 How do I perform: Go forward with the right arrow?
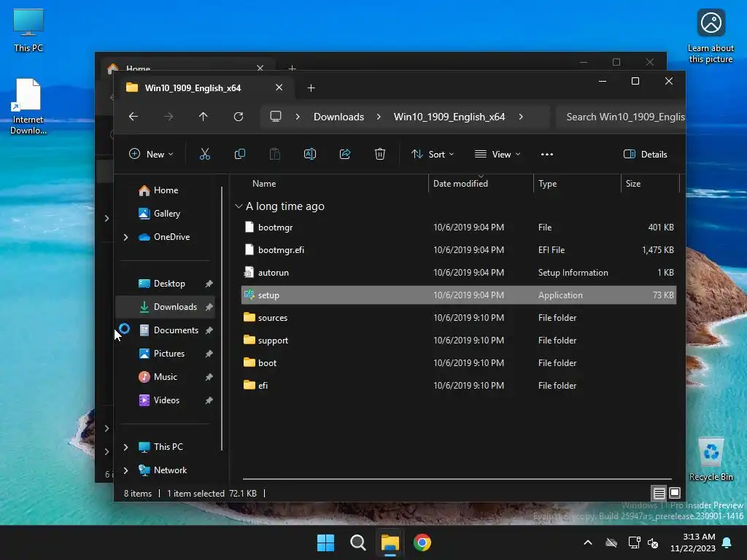click(169, 117)
